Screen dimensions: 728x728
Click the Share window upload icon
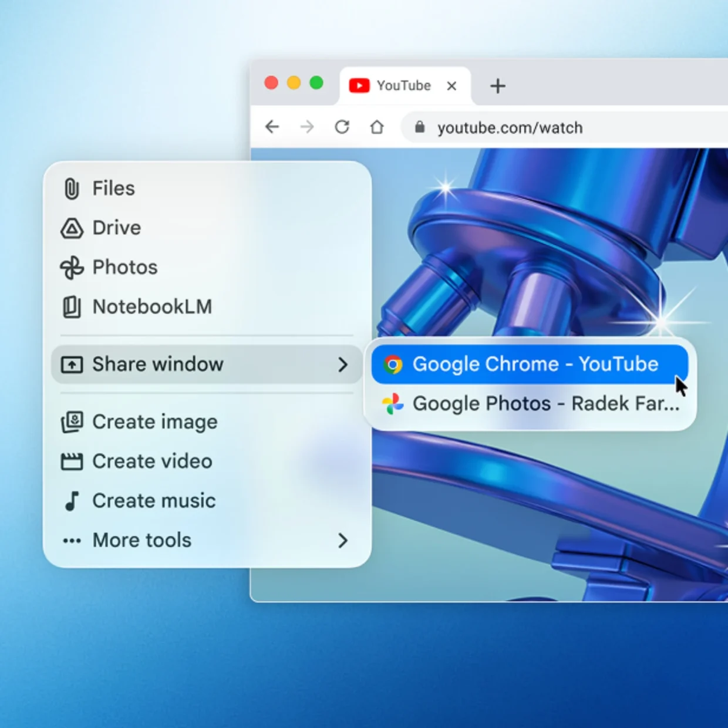tap(71, 365)
